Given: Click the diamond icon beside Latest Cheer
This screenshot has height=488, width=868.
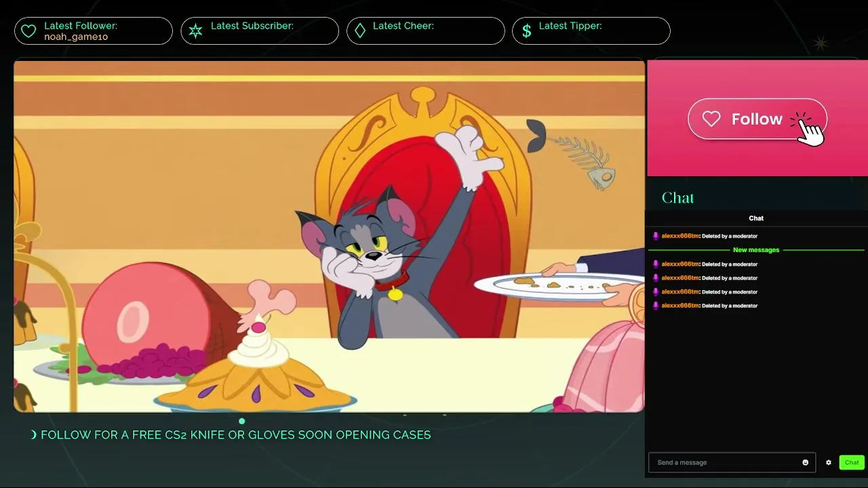Looking at the screenshot, I should (x=360, y=31).
